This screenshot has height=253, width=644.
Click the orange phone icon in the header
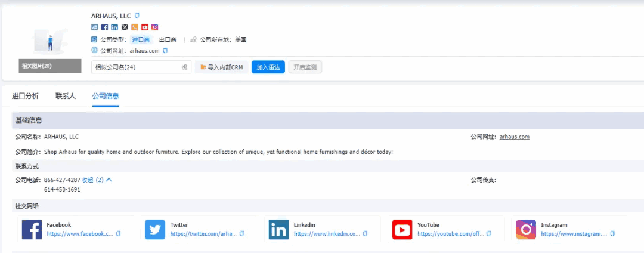pyautogui.click(x=135, y=27)
